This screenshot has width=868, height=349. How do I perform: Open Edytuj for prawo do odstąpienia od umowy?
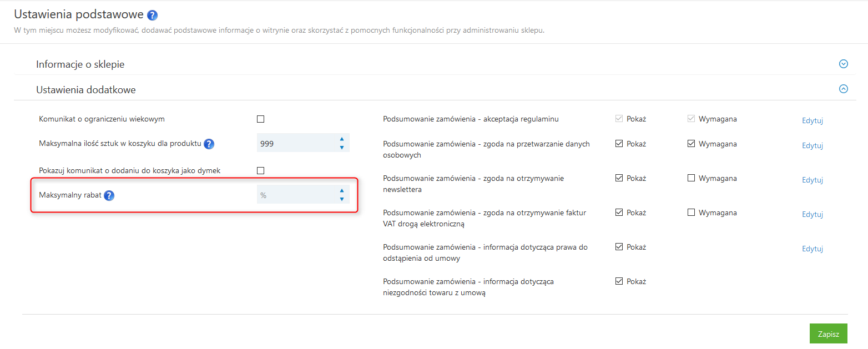pyautogui.click(x=812, y=249)
